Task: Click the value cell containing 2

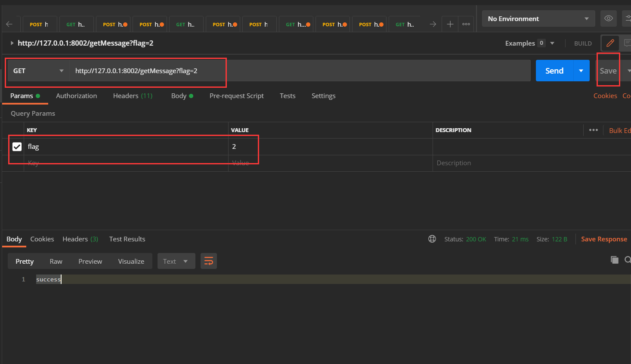Action: click(331, 147)
